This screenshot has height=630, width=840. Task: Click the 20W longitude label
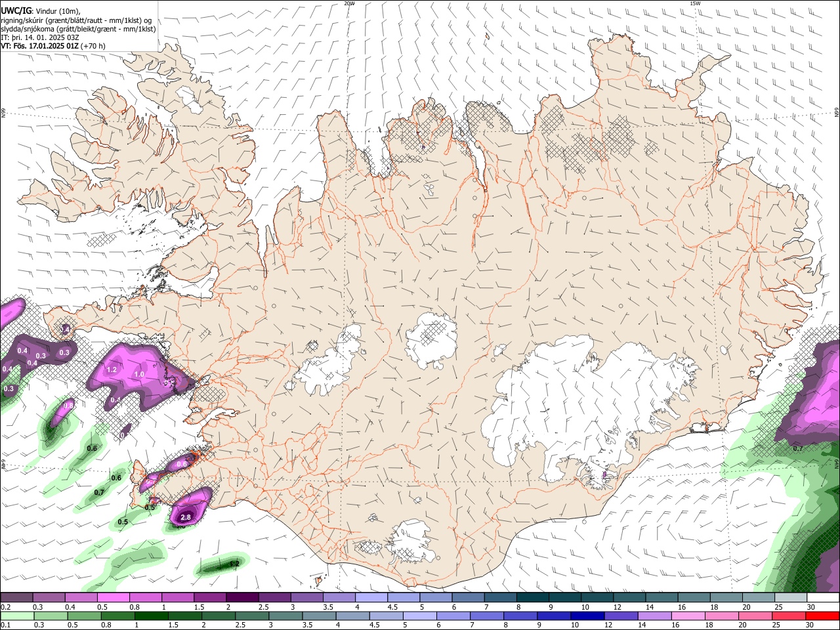click(x=349, y=3)
